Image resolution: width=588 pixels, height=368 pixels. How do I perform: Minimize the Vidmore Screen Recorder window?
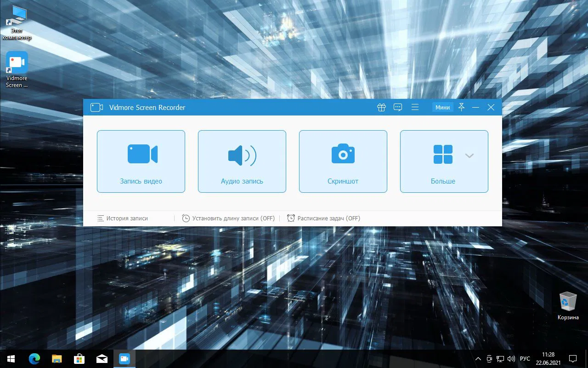coord(476,107)
